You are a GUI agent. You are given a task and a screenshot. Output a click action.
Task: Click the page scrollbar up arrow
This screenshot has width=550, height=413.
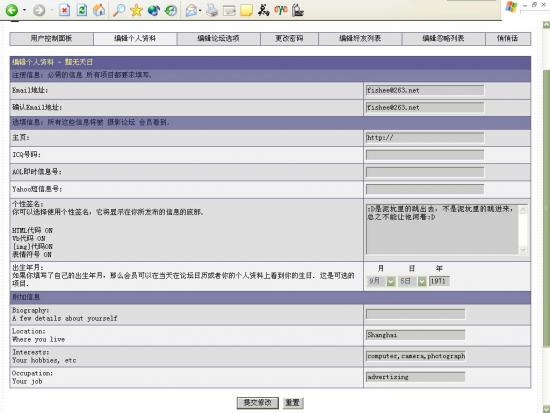point(546,25)
